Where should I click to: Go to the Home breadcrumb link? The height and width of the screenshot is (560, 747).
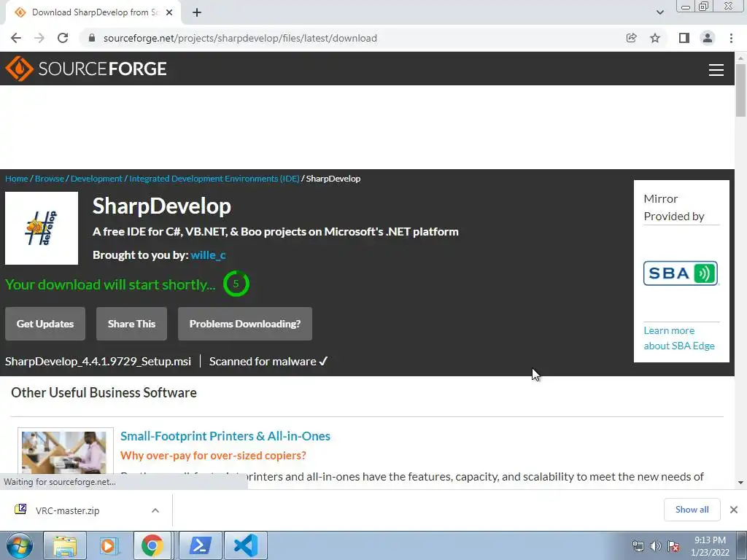[17, 179]
